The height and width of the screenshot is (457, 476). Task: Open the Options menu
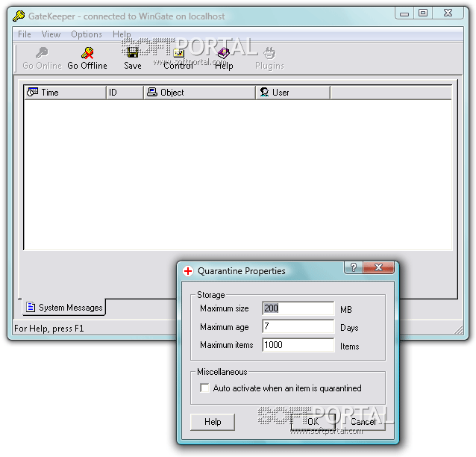tap(87, 34)
